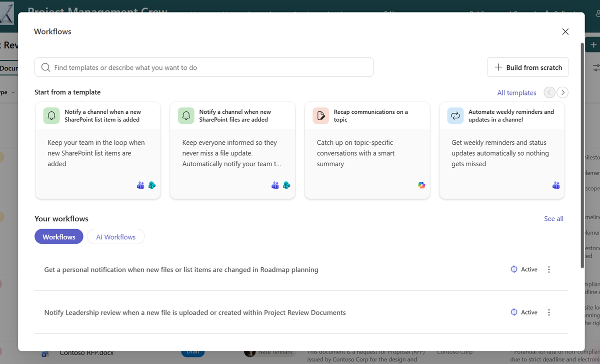Click Build from scratch
600x364 pixels.
[527, 67]
